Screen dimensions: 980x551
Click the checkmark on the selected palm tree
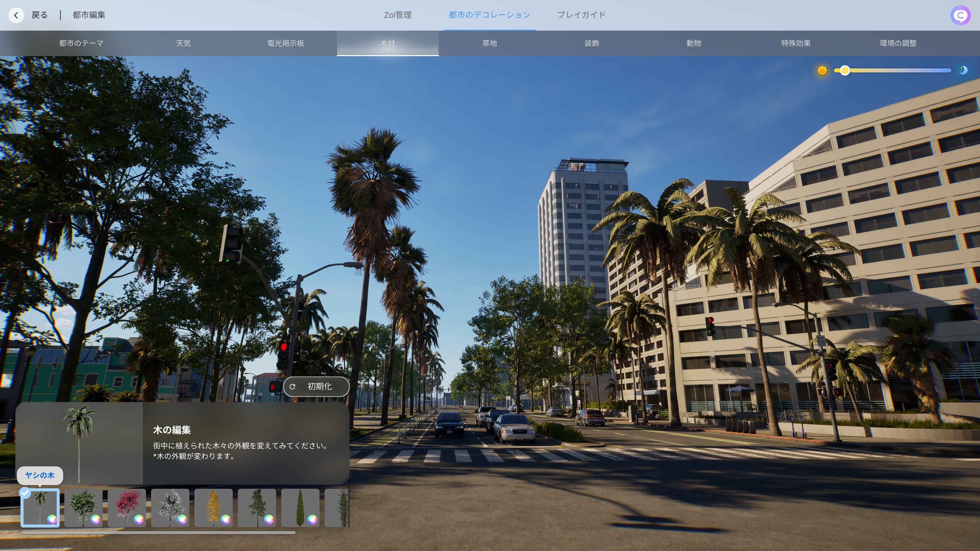25,493
